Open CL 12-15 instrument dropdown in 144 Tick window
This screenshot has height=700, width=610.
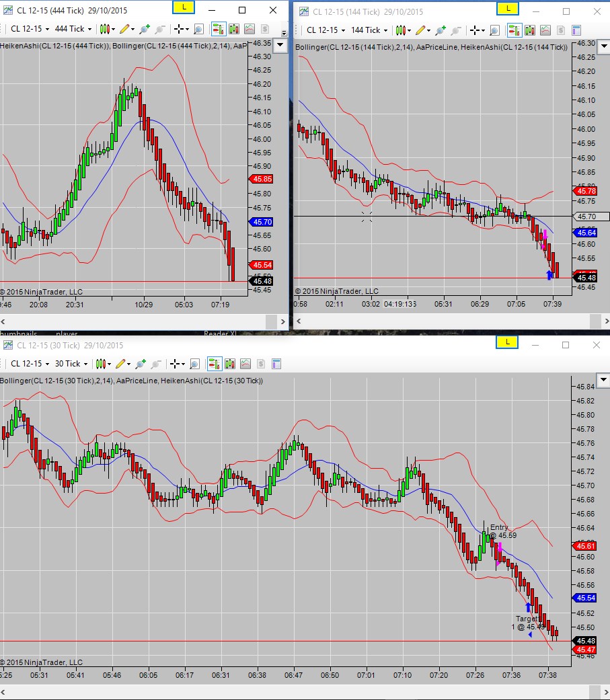(x=326, y=30)
